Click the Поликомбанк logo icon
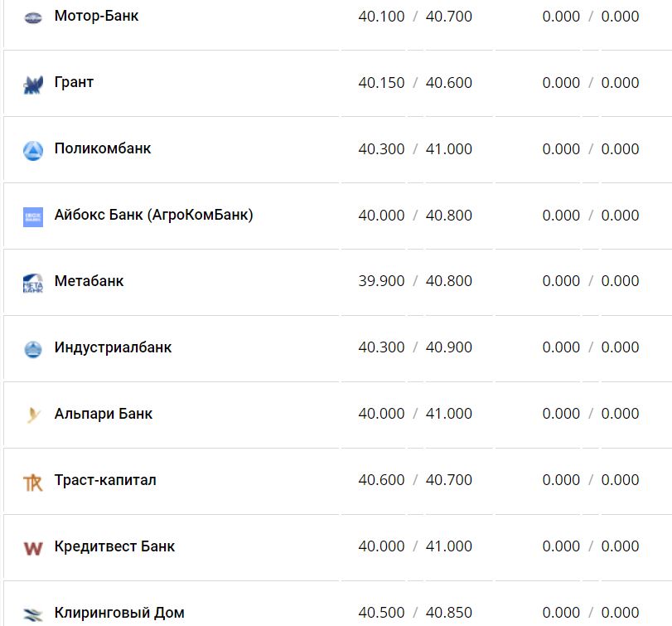 coord(32,150)
